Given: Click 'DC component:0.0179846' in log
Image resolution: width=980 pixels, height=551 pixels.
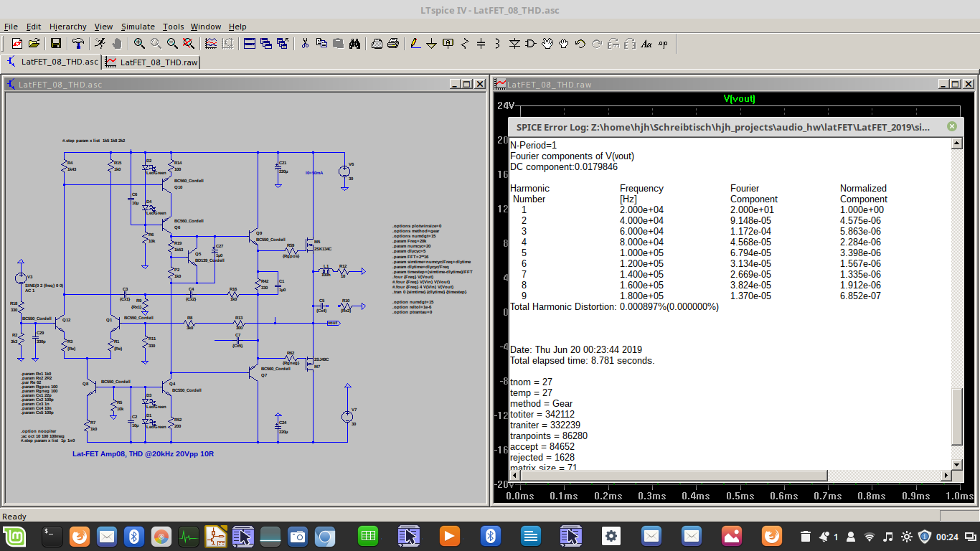Looking at the screenshot, I should pos(563,166).
